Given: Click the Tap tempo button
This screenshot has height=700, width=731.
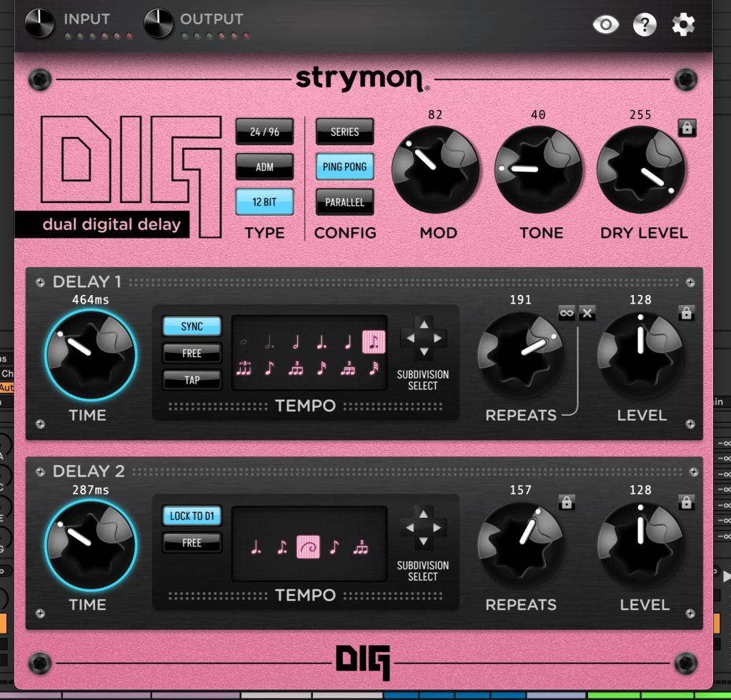Looking at the screenshot, I should pyautogui.click(x=192, y=380).
